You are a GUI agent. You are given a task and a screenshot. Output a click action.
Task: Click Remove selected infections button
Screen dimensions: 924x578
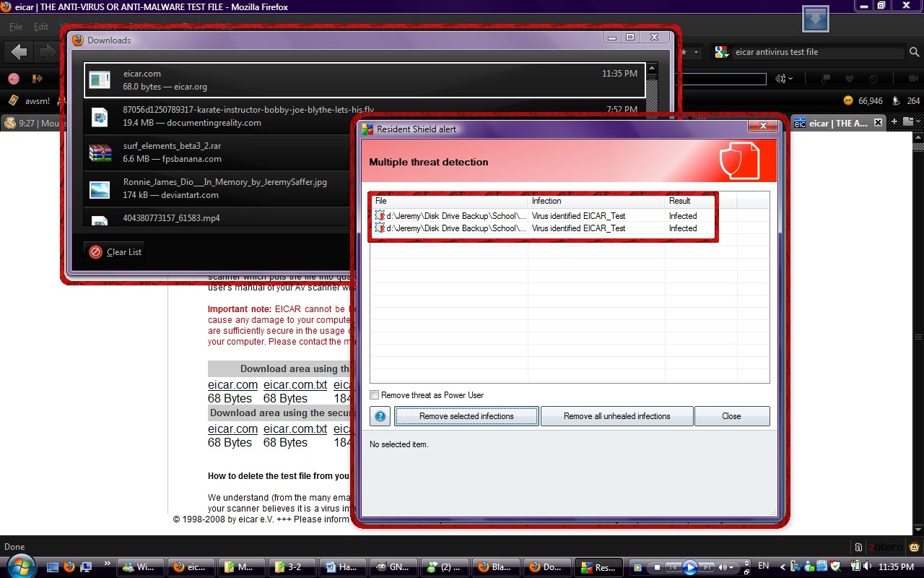466,416
